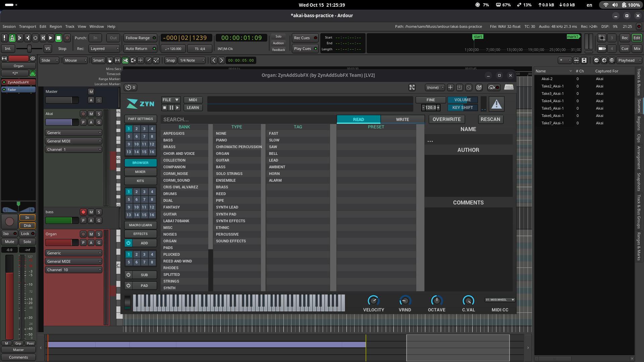The image size is (644, 362).
Task: Enable the SUB synth power button
Action: (x=128, y=275)
